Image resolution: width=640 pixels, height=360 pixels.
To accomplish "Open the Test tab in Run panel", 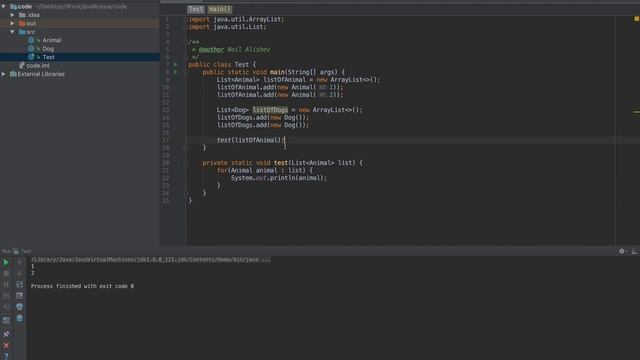I will [26, 251].
